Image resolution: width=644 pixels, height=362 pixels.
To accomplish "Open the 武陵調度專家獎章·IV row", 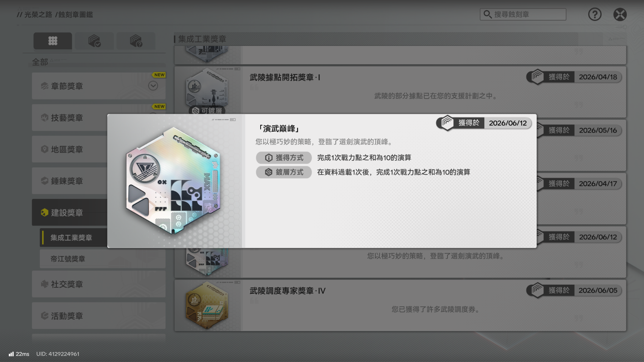I will [x=400, y=305].
